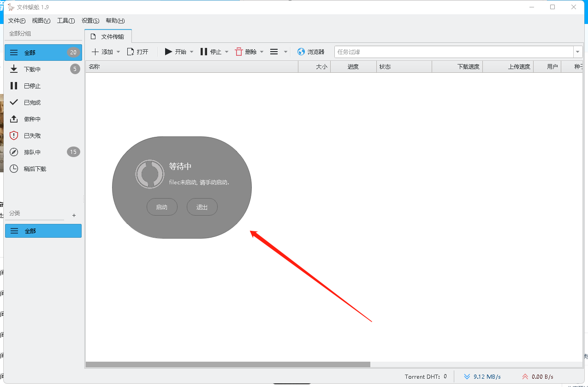Click the 文件蜈蚣 app icon in title bar
The image size is (588, 387).
point(11,7)
